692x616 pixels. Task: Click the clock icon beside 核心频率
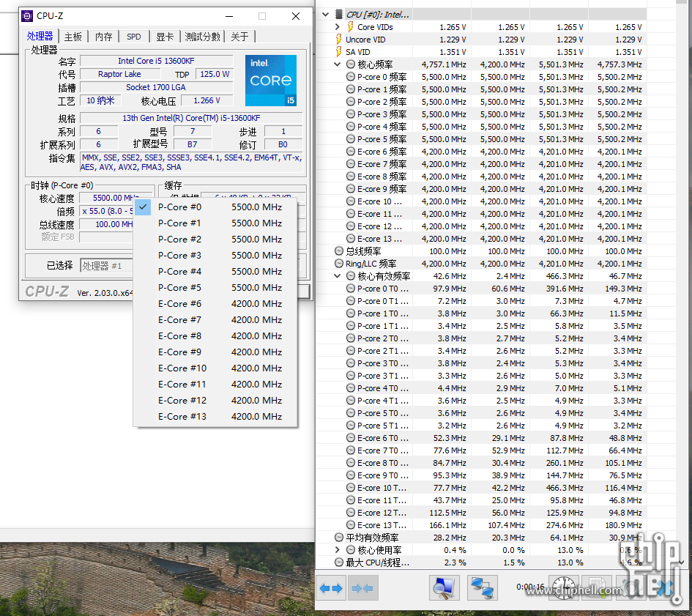click(x=351, y=64)
